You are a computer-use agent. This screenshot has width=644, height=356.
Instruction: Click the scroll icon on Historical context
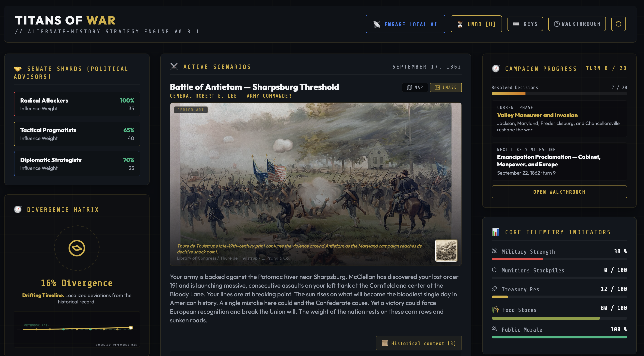pos(385,343)
